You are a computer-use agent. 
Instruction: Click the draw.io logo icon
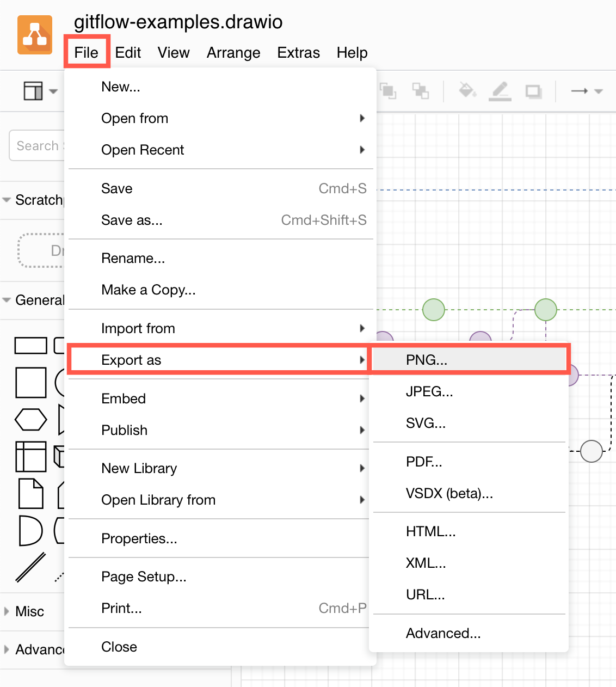click(x=34, y=34)
